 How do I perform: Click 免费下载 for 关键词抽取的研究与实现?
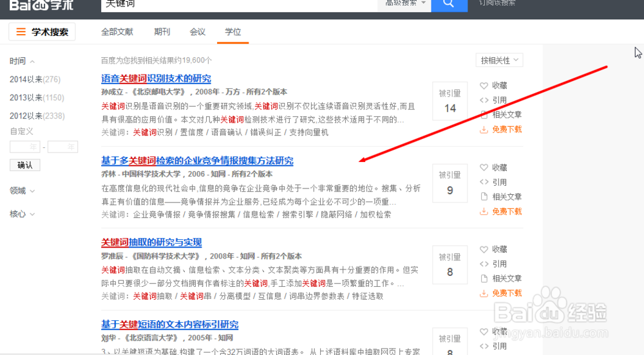[x=507, y=293]
